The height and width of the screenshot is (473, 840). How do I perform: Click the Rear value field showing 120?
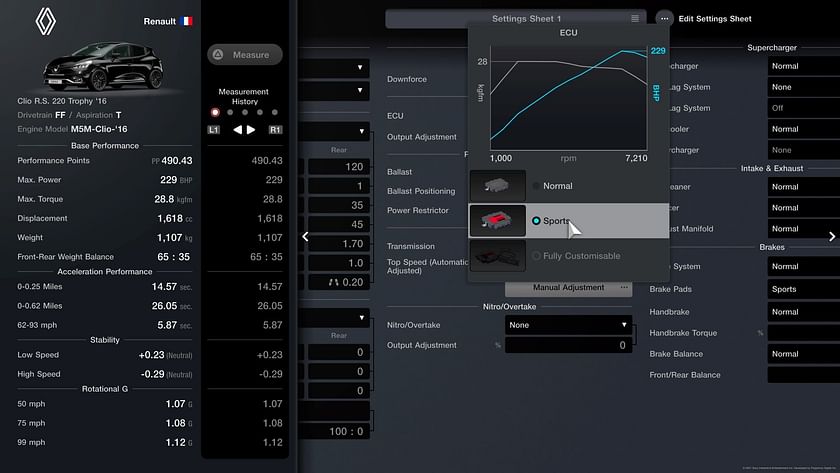(x=339, y=167)
